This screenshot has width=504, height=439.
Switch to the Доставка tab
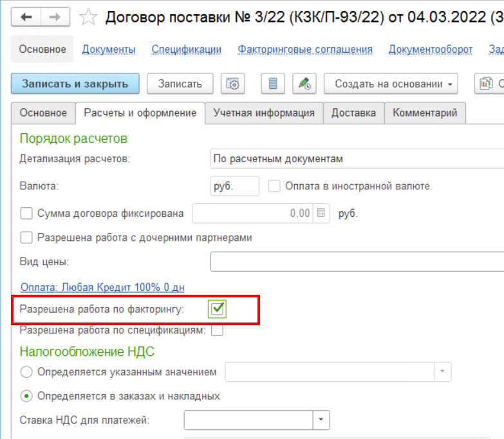coord(353,113)
